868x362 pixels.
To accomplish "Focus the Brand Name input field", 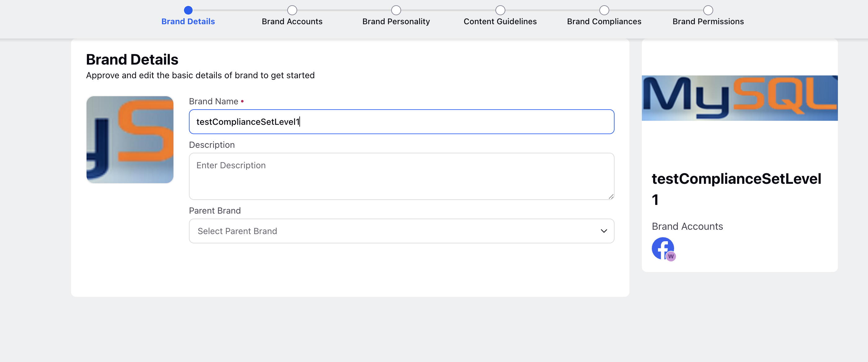I will tap(401, 122).
